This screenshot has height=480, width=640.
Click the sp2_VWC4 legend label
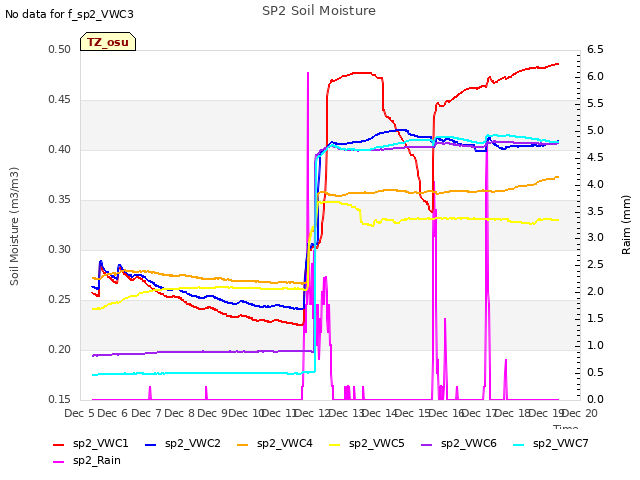click(284, 443)
